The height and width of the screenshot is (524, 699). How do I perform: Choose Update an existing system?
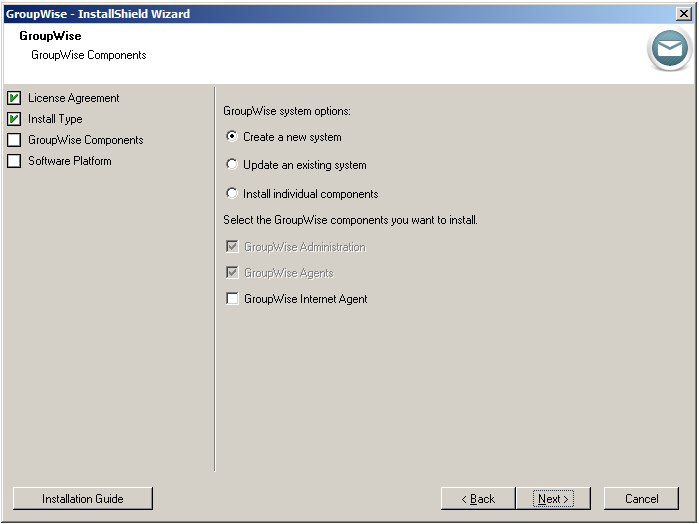point(233,165)
